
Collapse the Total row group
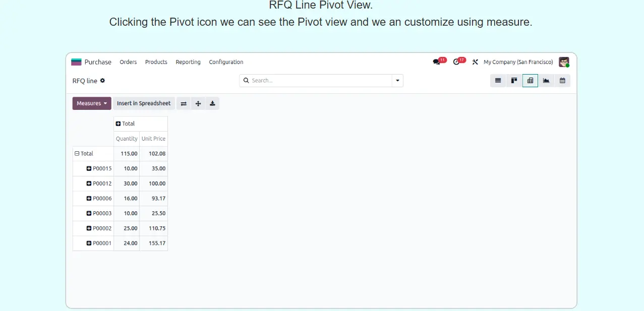[x=77, y=154]
